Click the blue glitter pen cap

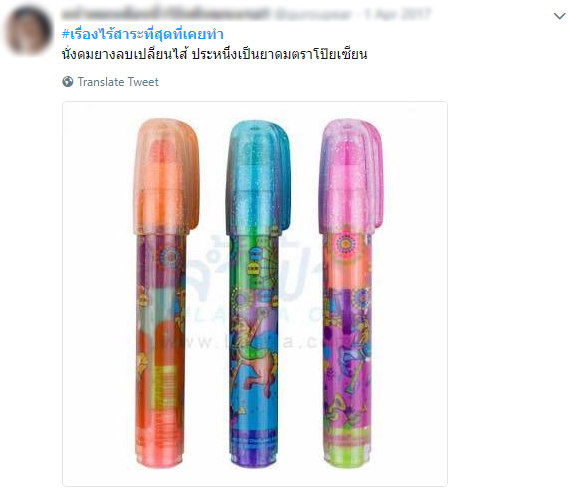[258, 178]
